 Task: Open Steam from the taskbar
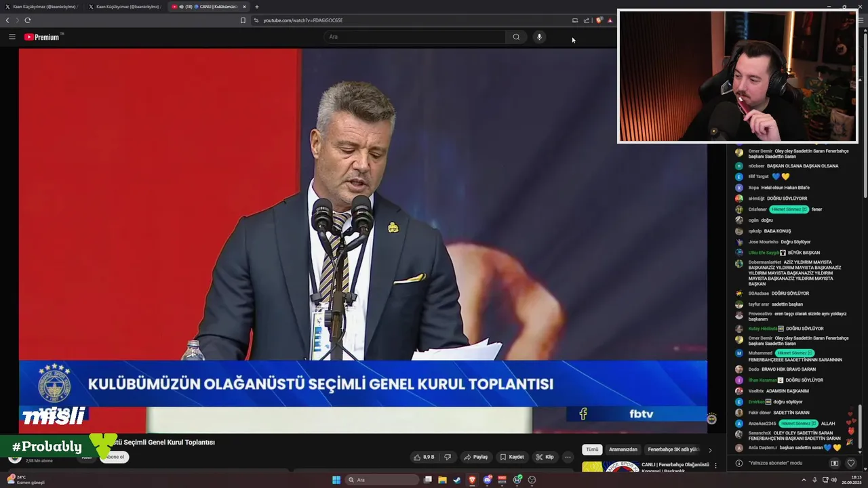pyautogui.click(x=457, y=480)
